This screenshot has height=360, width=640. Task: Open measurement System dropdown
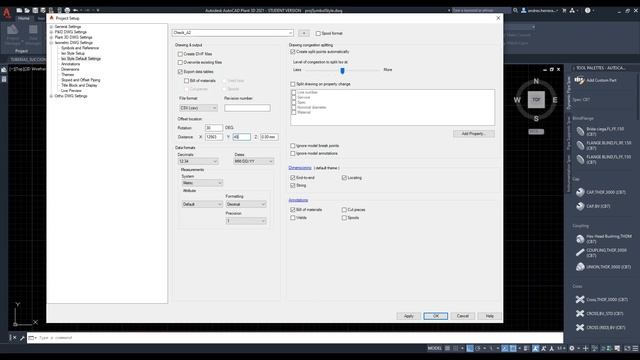202,183
